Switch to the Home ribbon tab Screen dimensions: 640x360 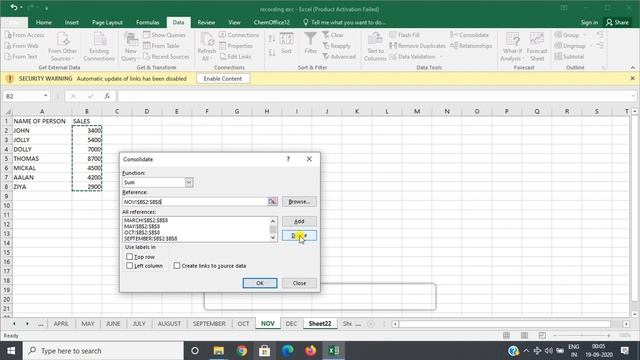[x=44, y=22]
